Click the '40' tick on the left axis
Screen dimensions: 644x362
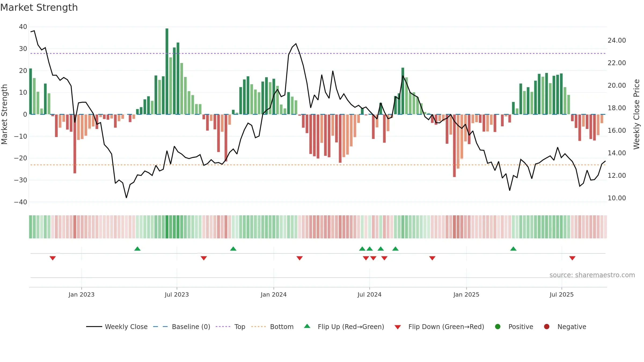click(23, 27)
